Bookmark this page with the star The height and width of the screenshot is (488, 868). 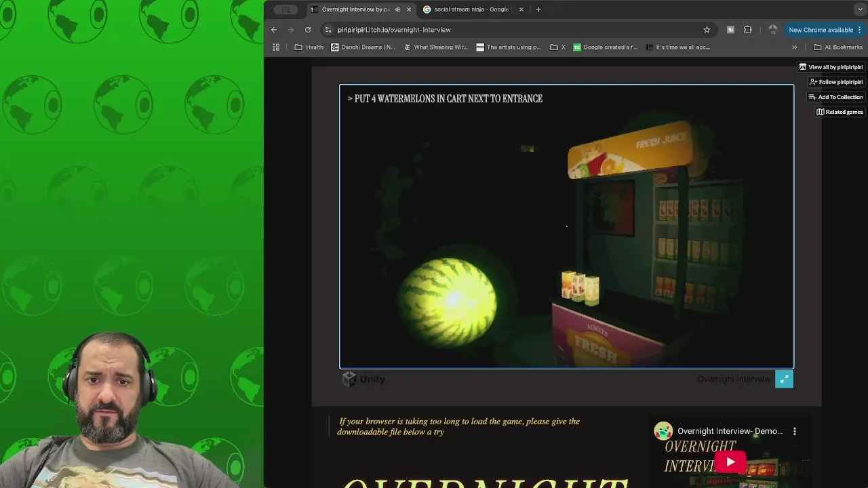(707, 30)
